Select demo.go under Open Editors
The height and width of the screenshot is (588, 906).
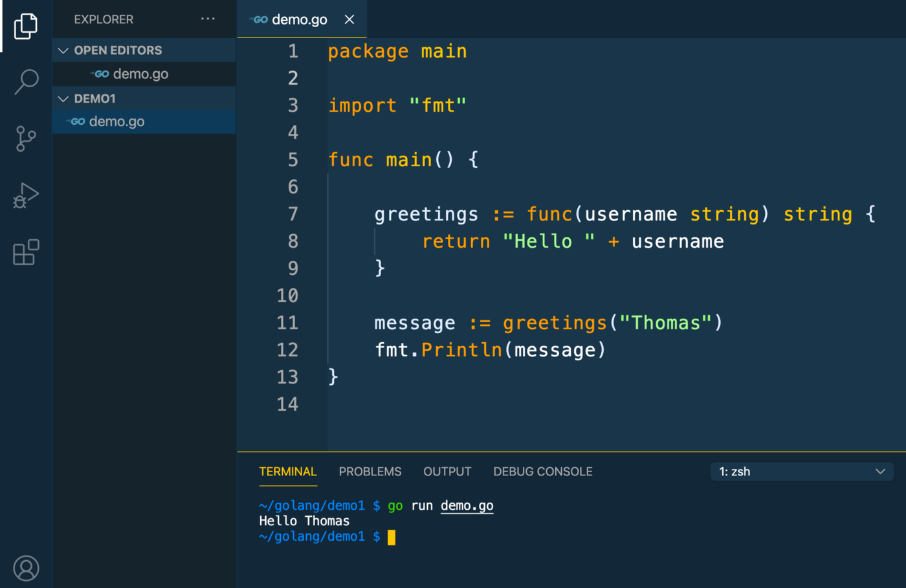(x=144, y=74)
